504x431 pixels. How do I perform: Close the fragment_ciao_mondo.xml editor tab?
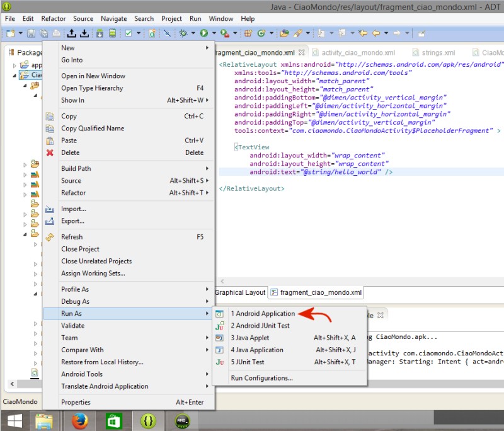pos(302,52)
